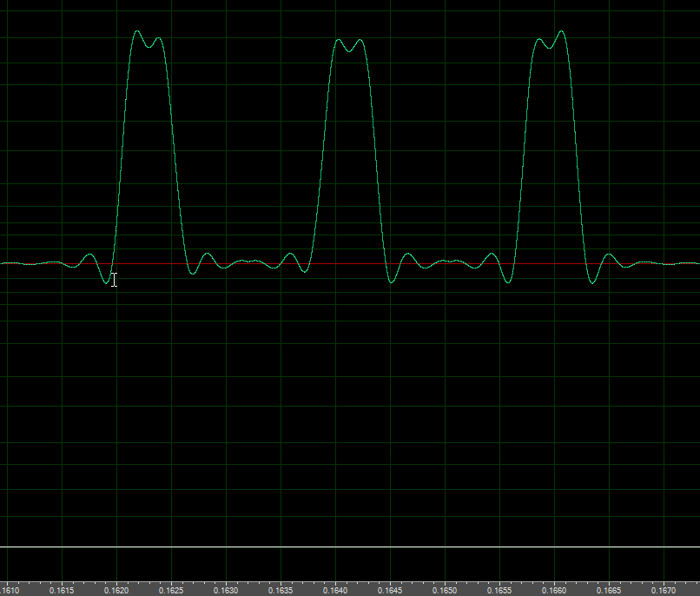Select the 0.1630 position on the time ruler
700x596 pixels.
coord(226,590)
